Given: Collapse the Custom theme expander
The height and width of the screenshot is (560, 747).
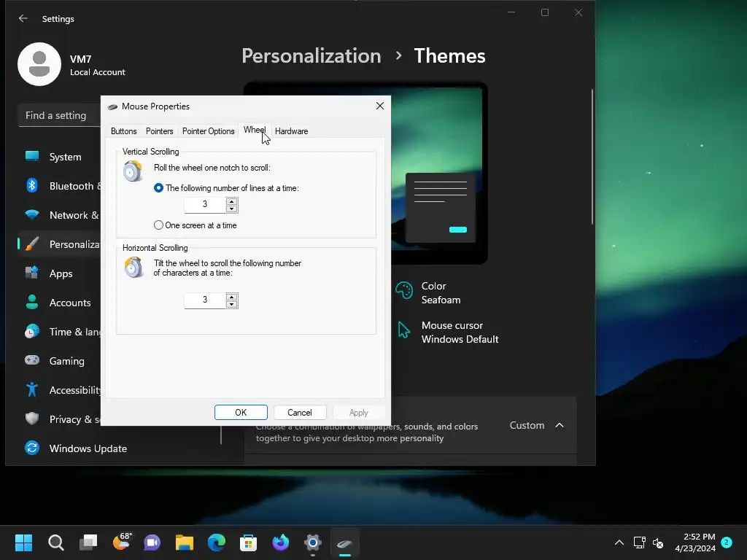Looking at the screenshot, I should [560, 425].
